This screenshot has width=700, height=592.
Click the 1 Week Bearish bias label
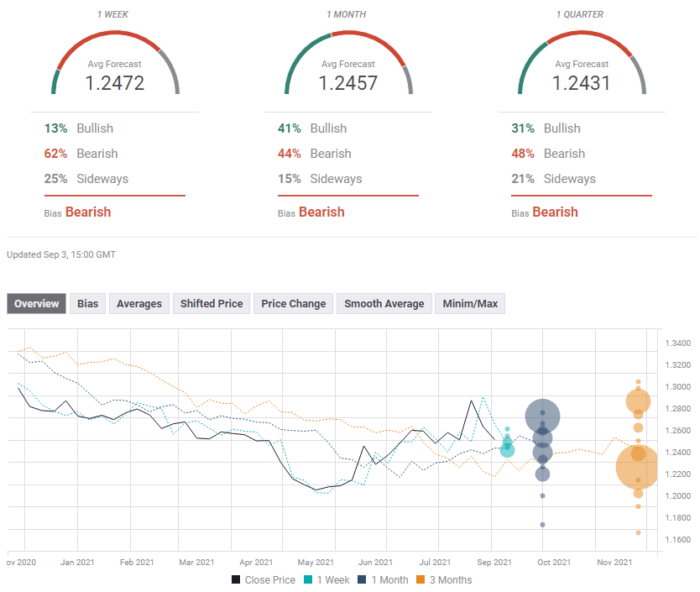point(87,212)
